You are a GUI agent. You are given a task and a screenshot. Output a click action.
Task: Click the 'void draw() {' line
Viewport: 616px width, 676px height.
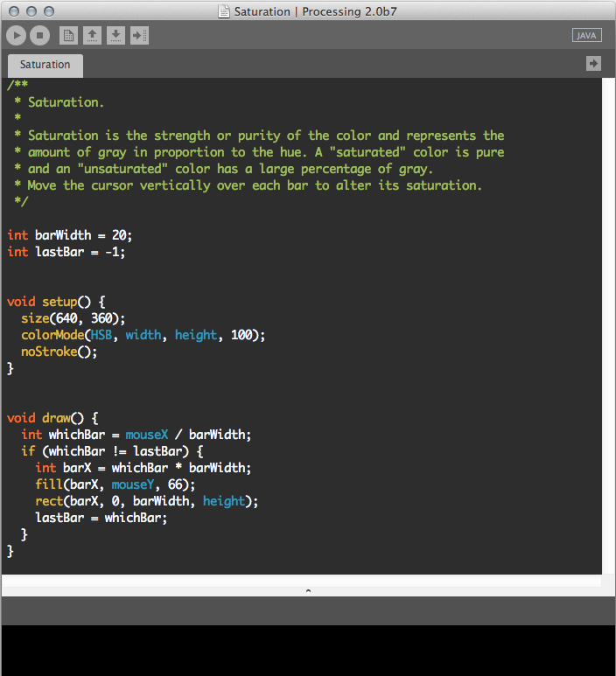point(52,418)
